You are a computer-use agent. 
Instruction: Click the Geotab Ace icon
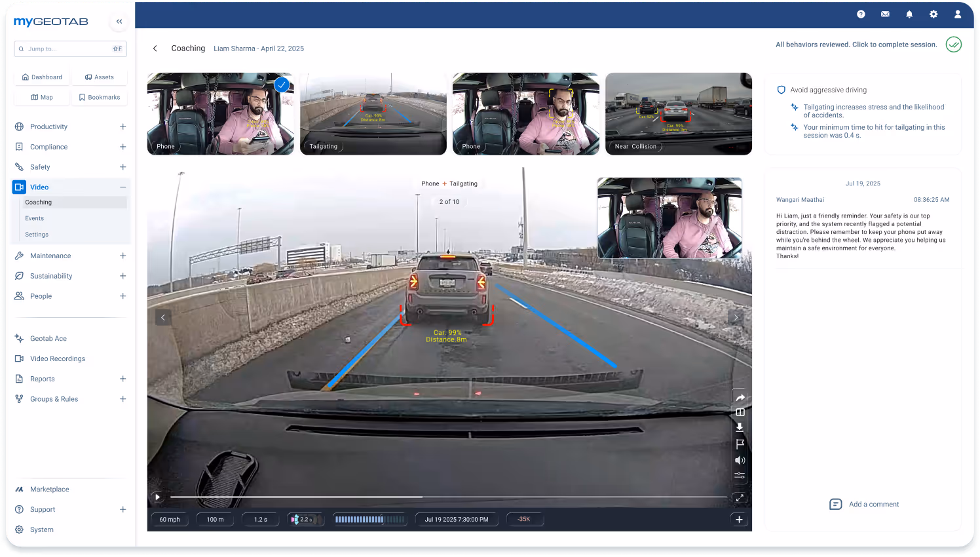click(x=19, y=338)
